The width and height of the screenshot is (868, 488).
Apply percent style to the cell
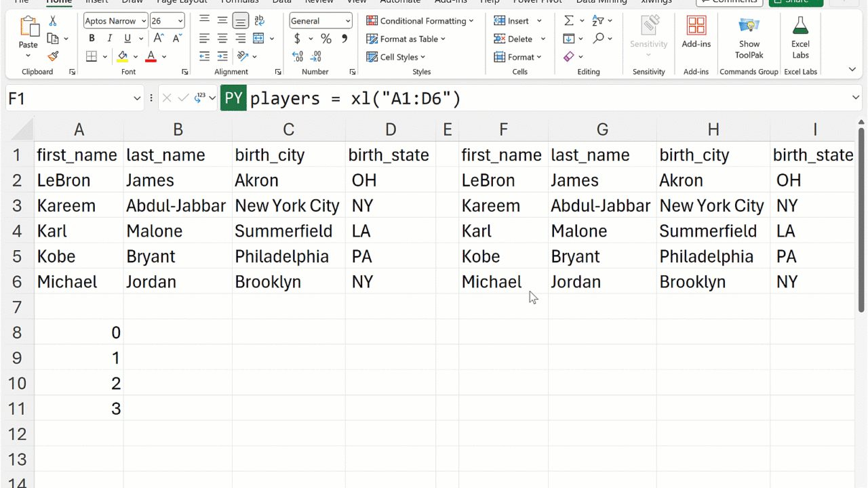(326, 39)
